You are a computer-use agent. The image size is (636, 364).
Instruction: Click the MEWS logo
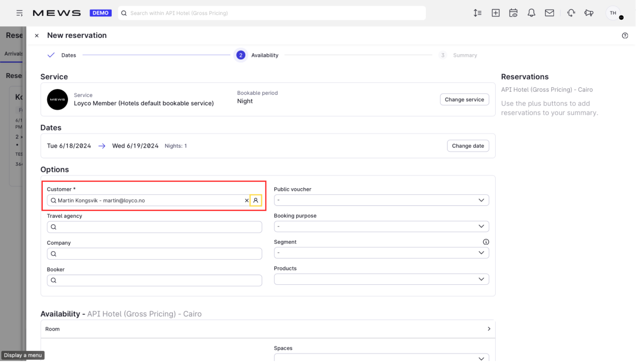57,13
